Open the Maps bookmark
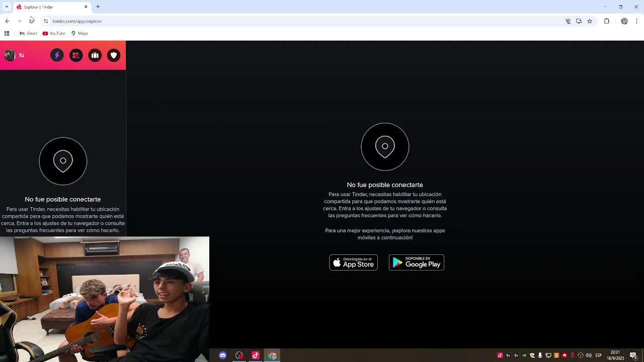The height and width of the screenshot is (362, 644). tap(79, 33)
